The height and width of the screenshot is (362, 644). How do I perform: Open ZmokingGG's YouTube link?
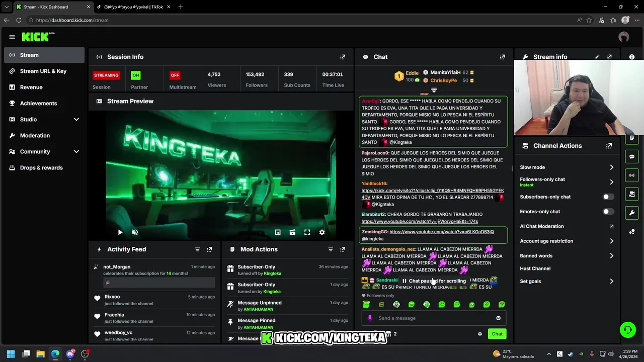click(441, 232)
